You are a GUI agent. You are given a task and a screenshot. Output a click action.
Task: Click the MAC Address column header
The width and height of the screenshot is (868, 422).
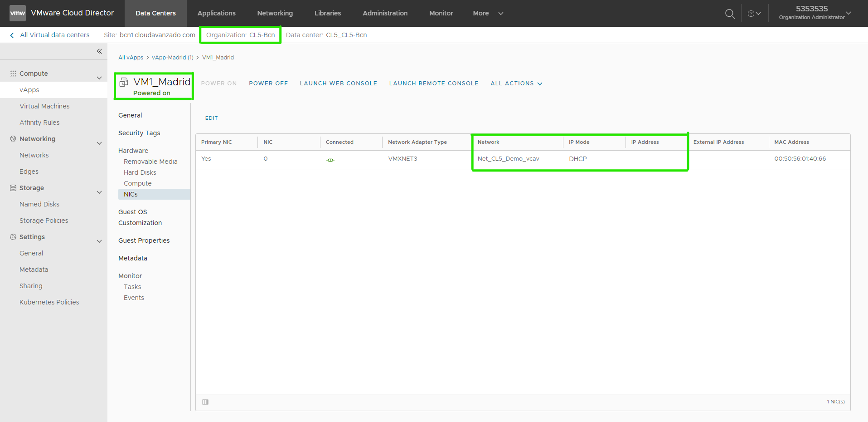[791, 142]
